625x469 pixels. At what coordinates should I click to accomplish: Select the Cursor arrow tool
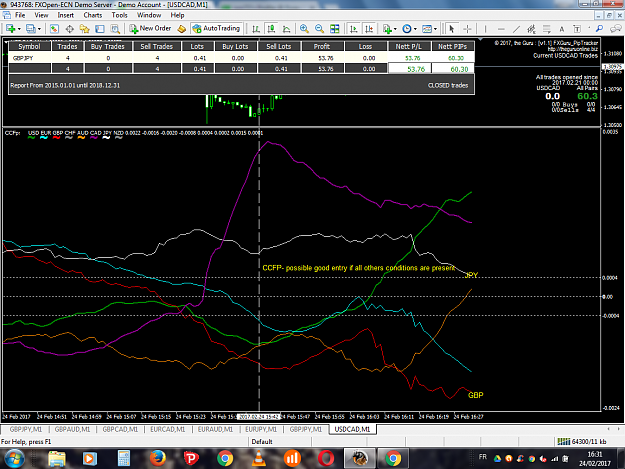[452, 29]
